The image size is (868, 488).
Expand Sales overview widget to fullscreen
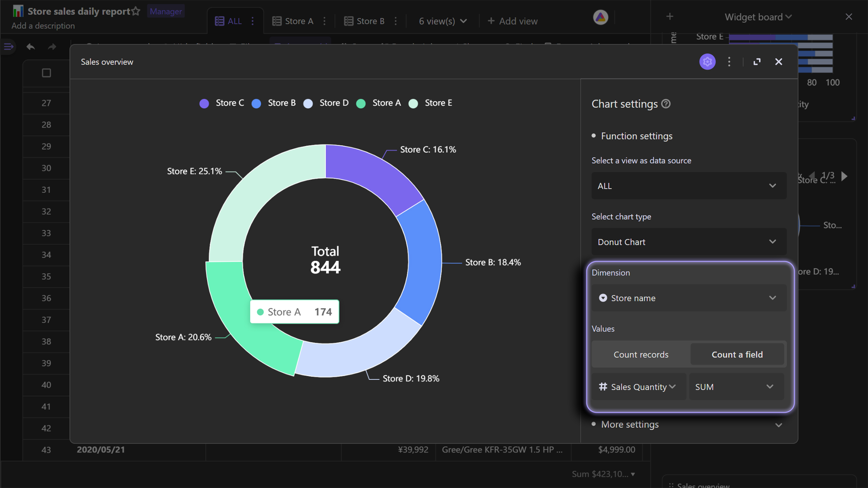(x=757, y=62)
